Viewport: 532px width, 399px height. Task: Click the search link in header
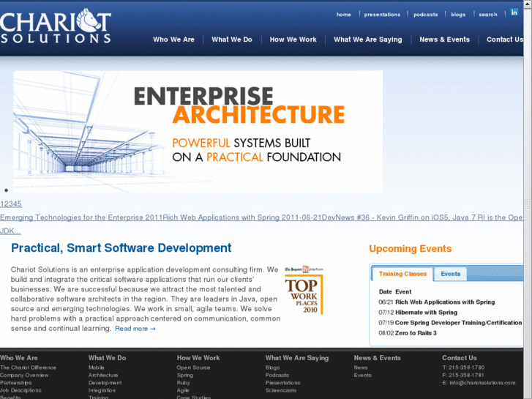pos(488,15)
